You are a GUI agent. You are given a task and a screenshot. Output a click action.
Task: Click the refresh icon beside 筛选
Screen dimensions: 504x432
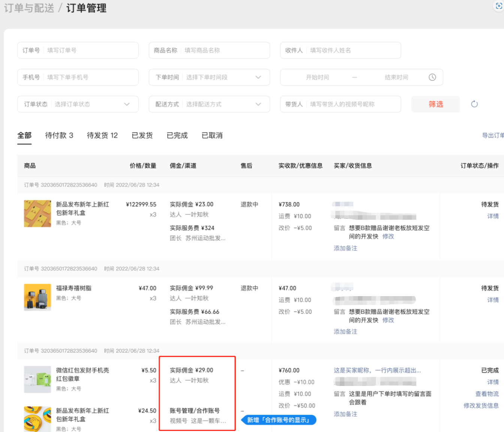[x=474, y=104]
